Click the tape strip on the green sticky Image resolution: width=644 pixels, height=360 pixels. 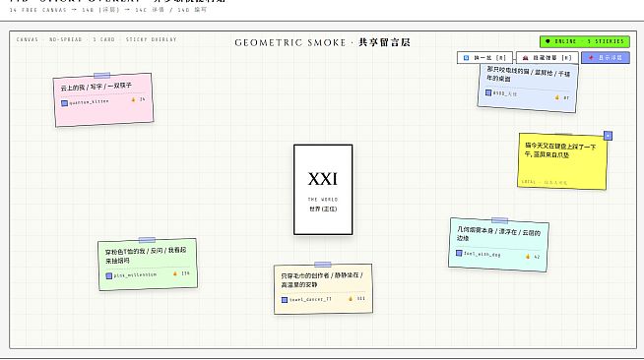click(x=147, y=240)
